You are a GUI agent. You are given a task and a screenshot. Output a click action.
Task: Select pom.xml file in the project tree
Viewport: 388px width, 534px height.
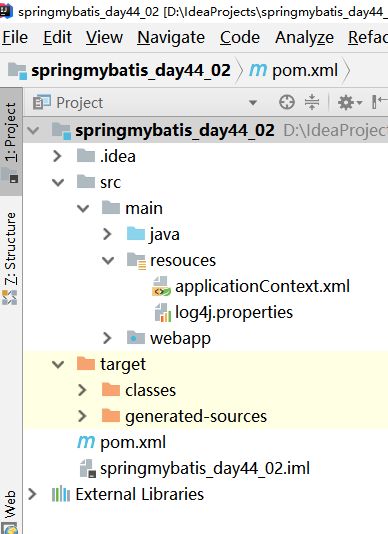pyautogui.click(x=133, y=442)
